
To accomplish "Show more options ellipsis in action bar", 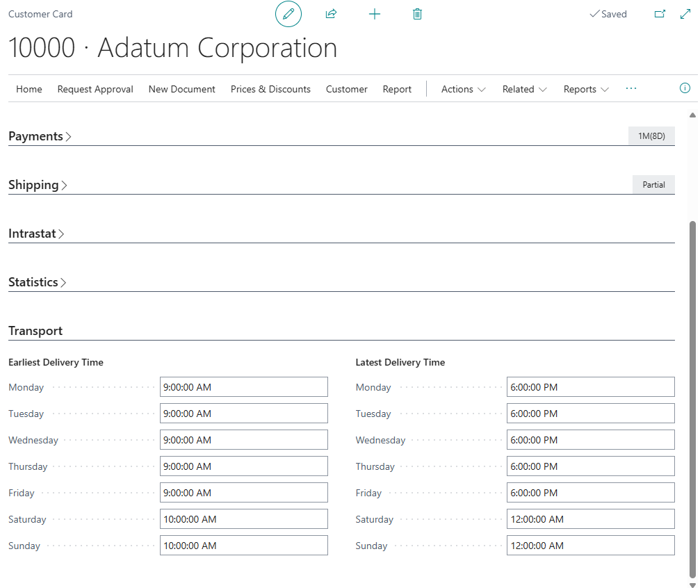I will pyautogui.click(x=630, y=88).
